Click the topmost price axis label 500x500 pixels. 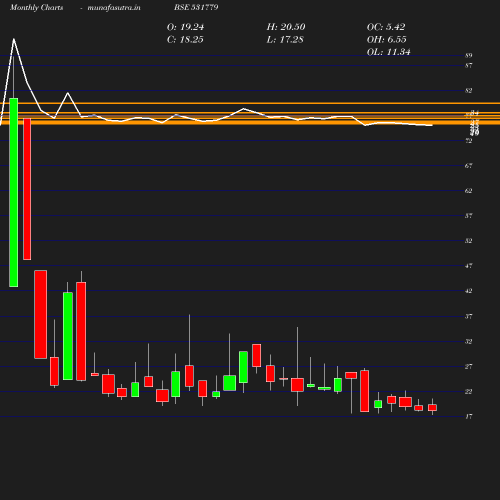coord(469,55)
